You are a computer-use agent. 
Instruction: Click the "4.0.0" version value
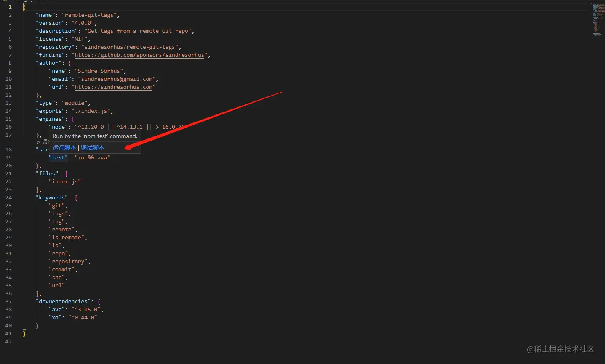click(x=83, y=23)
